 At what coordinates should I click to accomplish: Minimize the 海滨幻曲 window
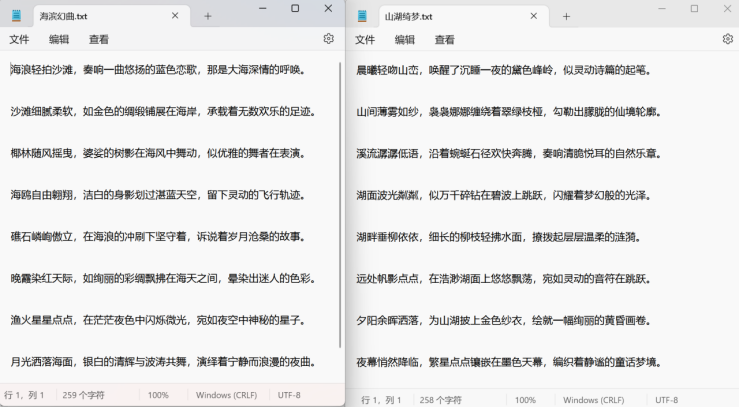click(263, 8)
